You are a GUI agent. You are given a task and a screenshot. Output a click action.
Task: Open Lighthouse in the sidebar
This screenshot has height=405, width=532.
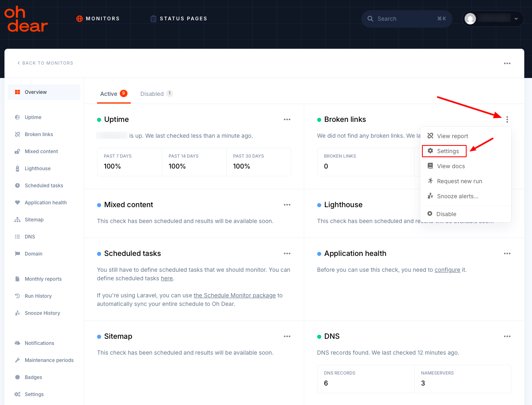click(x=37, y=169)
